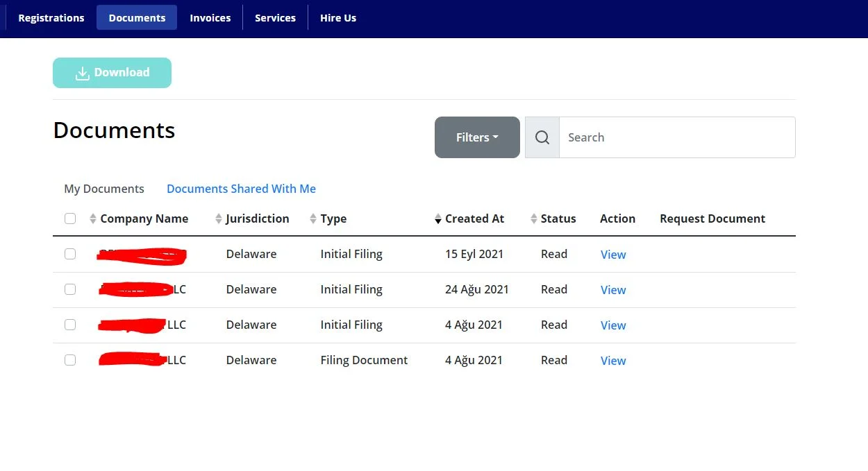Toggle the select-all header checkbox

70,219
